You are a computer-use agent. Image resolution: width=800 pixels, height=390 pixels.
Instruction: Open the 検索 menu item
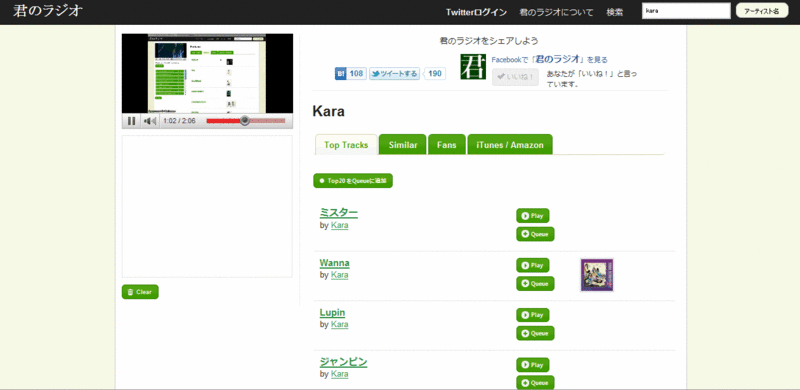pyautogui.click(x=615, y=12)
